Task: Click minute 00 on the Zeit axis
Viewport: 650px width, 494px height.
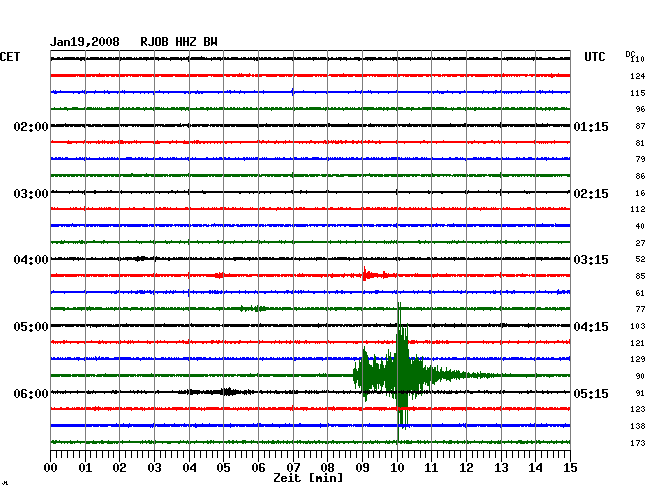Action: pos(51,467)
